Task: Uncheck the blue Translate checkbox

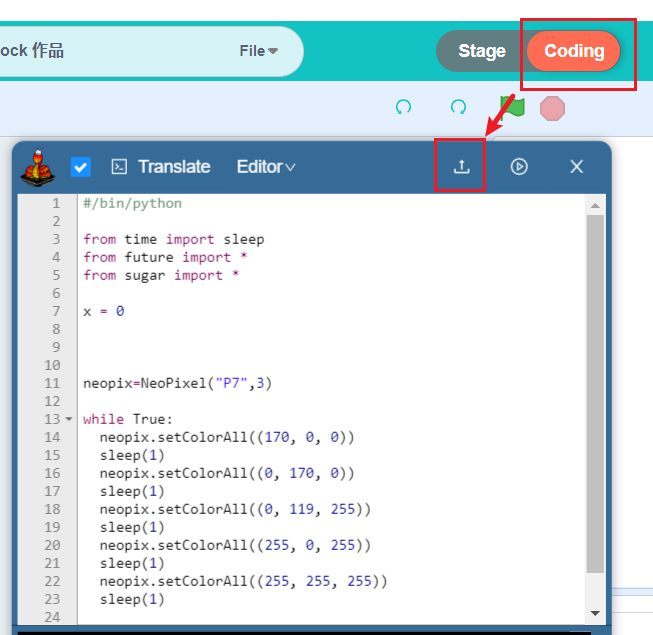Action: [81, 167]
